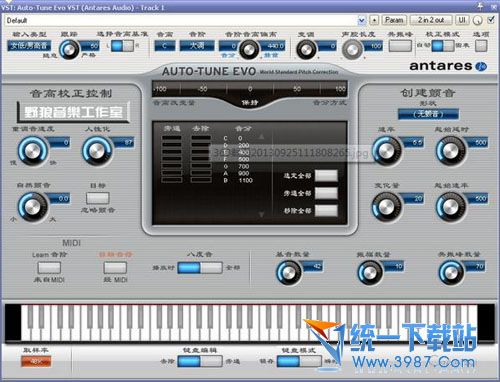Toggle the target notes 经 MIDI button
The height and width of the screenshot is (382, 500).
[x=115, y=267]
